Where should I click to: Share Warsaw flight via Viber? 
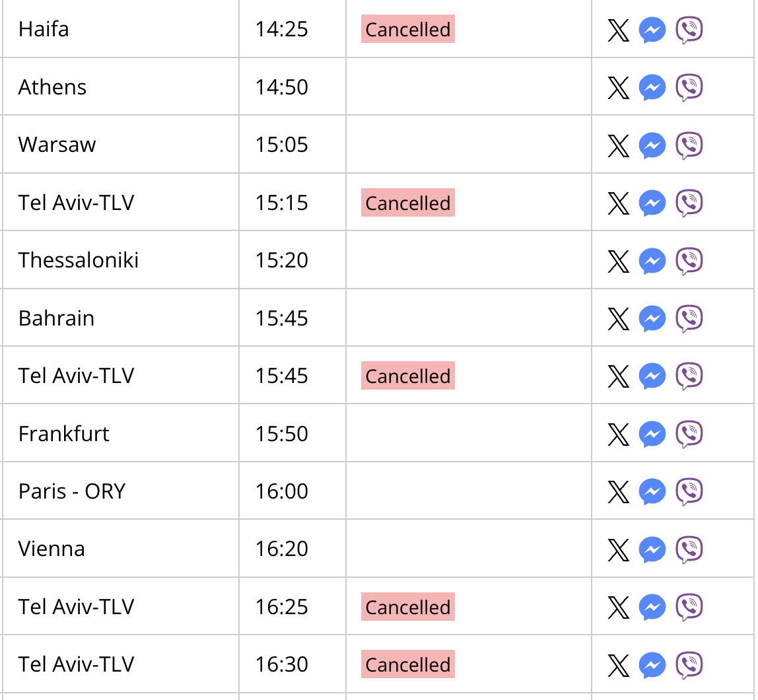pyautogui.click(x=689, y=145)
